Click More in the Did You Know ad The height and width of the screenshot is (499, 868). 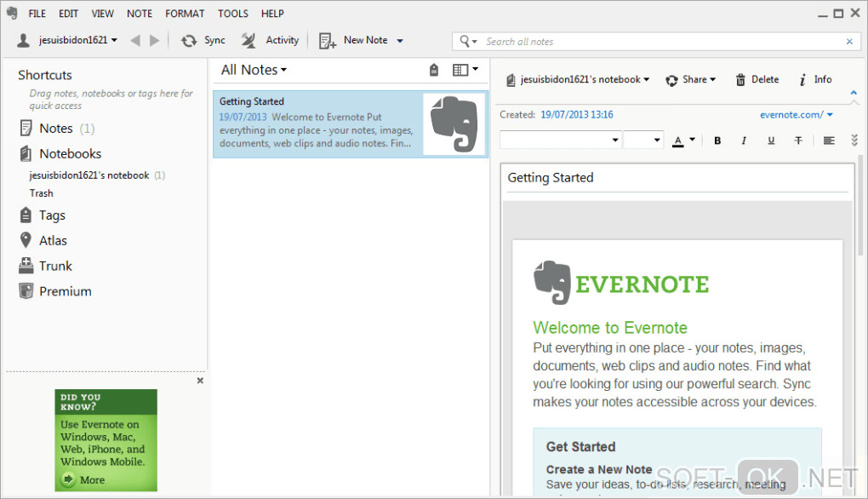click(85, 479)
